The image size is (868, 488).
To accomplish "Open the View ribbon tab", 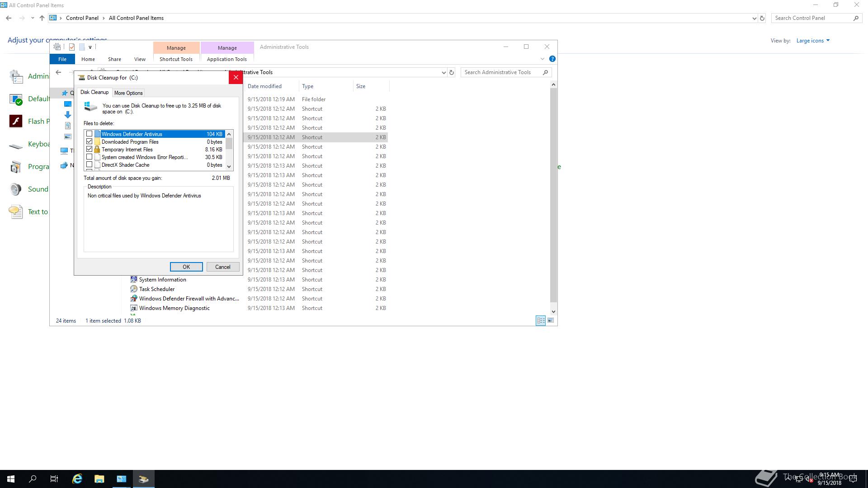I will (x=140, y=59).
